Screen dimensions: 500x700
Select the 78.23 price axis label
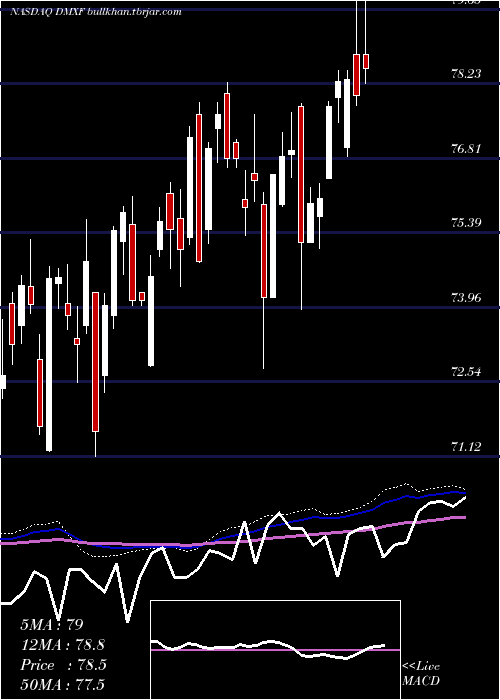[x=467, y=74]
